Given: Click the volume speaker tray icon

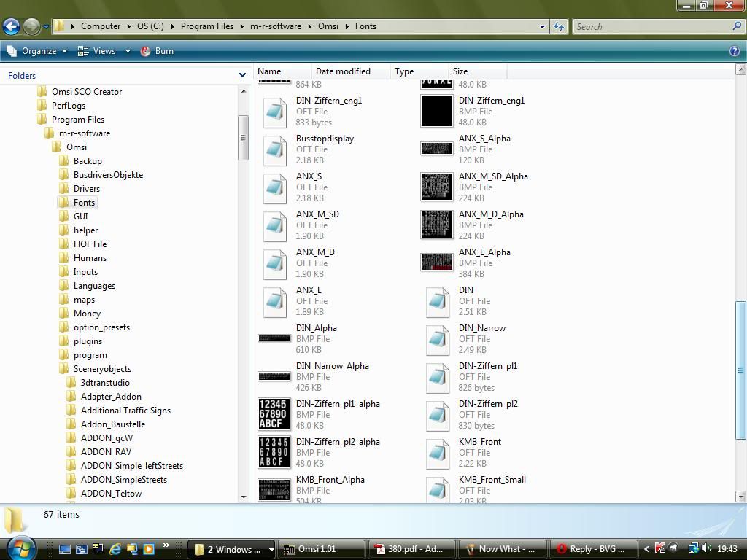Looking at the screenshot, I should (705, 548).
